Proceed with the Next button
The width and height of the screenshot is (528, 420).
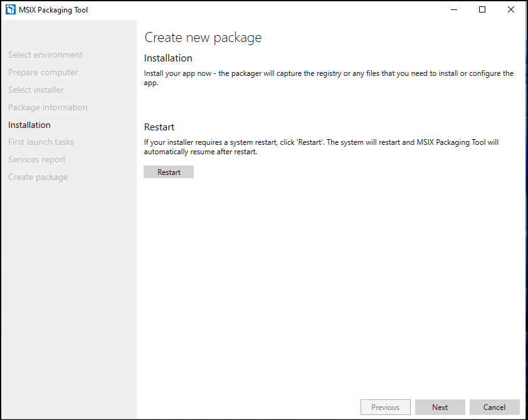(x=440, y=407)
